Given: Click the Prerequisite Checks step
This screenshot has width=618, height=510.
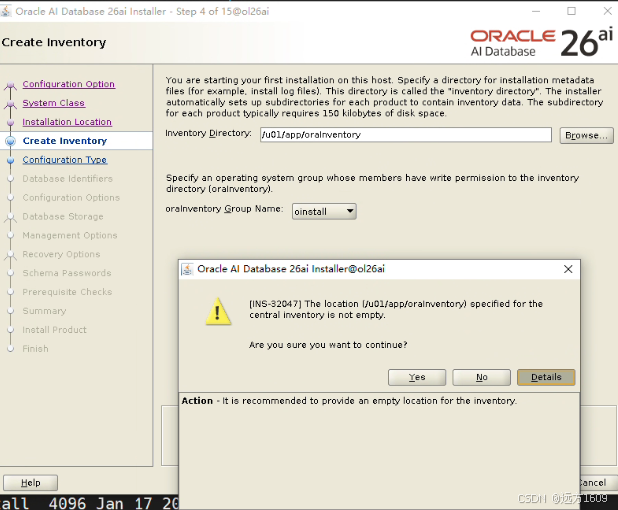Looking at the screenshot, I should pyautogui.click(x=67, y=292).
